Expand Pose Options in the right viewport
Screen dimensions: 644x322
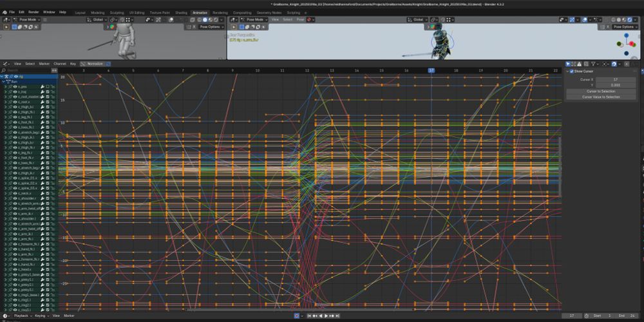coord(624,27)
